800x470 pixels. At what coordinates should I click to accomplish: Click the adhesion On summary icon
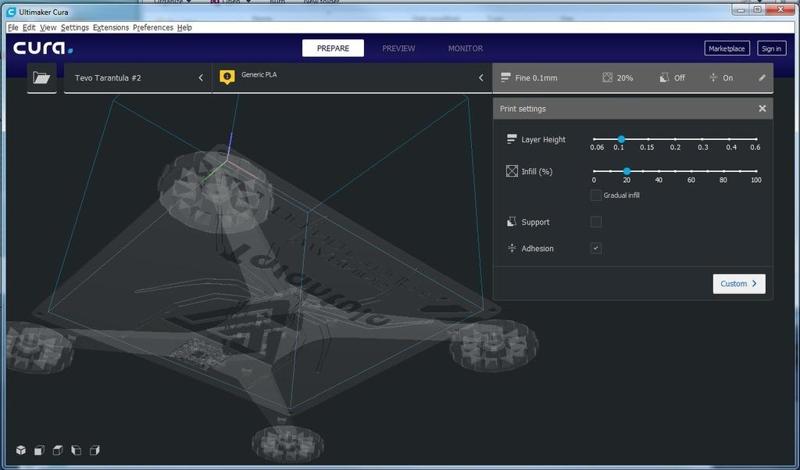[x=713, y=78]
